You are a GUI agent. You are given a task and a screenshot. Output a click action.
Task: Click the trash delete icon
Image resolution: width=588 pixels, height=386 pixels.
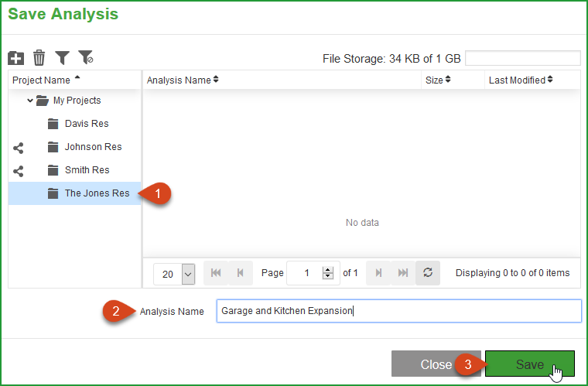point(39,58)
